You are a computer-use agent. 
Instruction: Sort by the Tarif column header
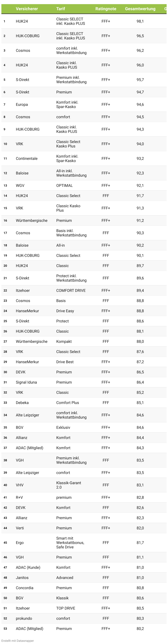(x=60, y=9)
